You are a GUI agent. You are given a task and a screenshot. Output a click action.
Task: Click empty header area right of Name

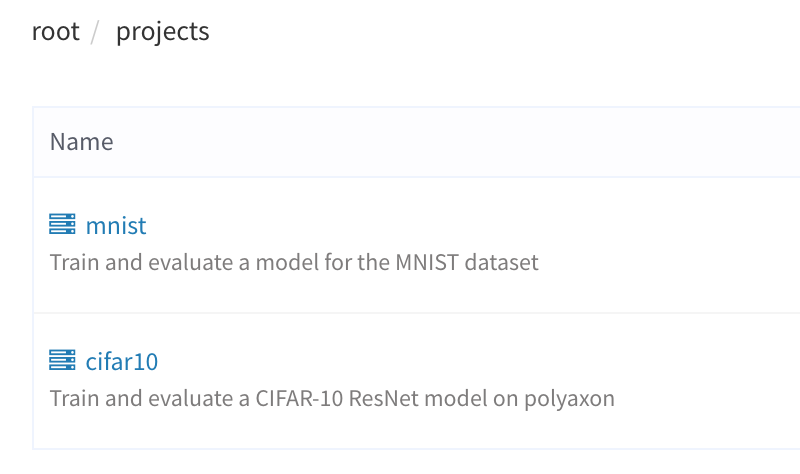(x=450, y=142)
